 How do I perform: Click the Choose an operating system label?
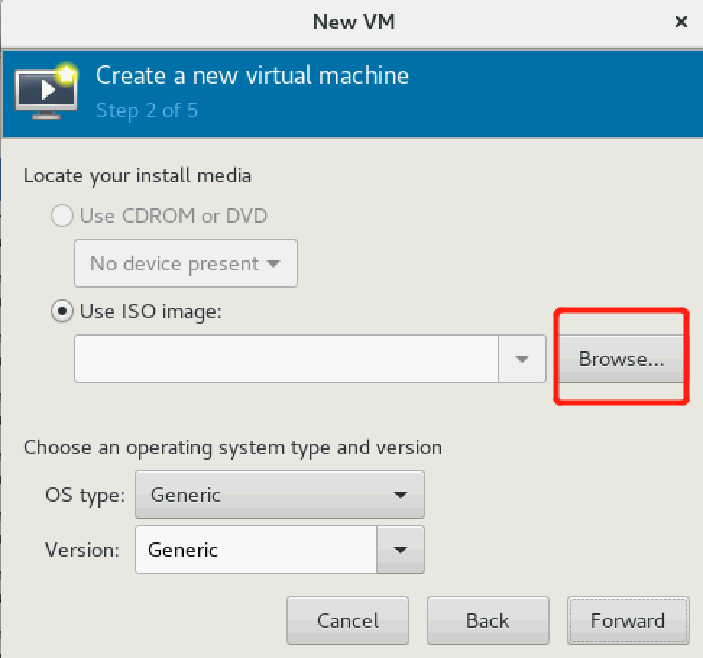(x=233, y=447)
